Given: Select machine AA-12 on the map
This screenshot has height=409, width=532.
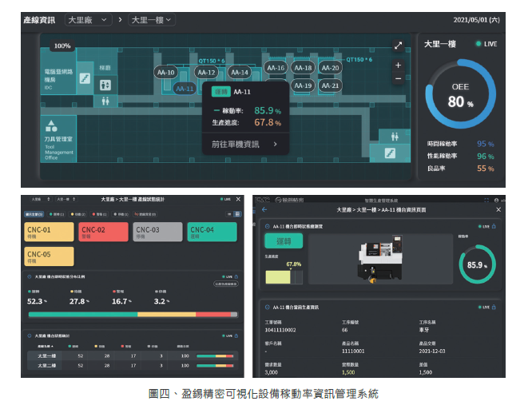Looking at the screenshot, I should pos(206,73).
